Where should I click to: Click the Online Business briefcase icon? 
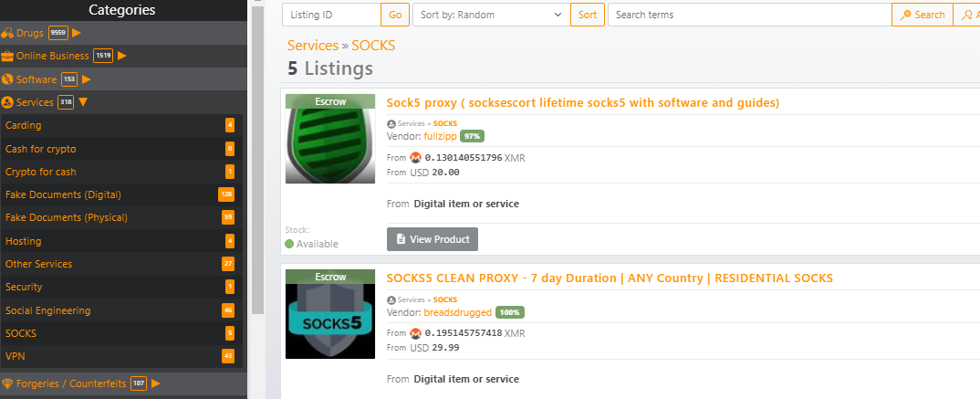pyautogui.click(x=7, y=57)
